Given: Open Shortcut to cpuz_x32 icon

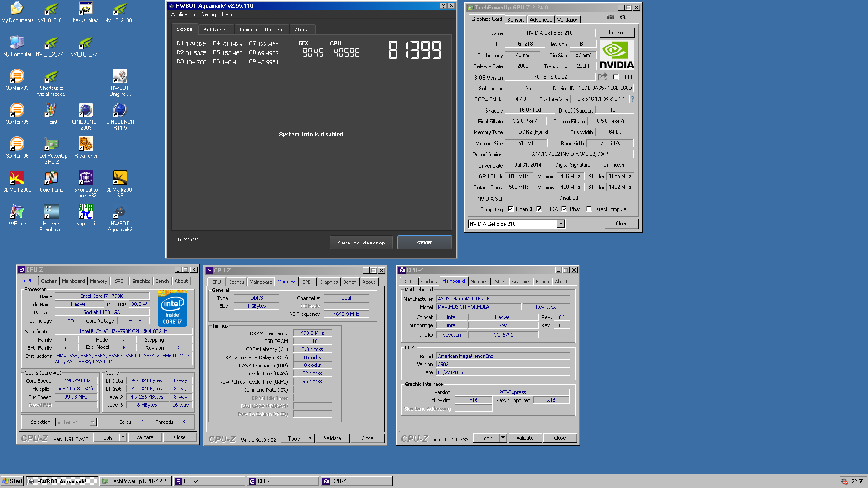Looking at the screenshot, I should pyautogui.click(x=86, y=184).
